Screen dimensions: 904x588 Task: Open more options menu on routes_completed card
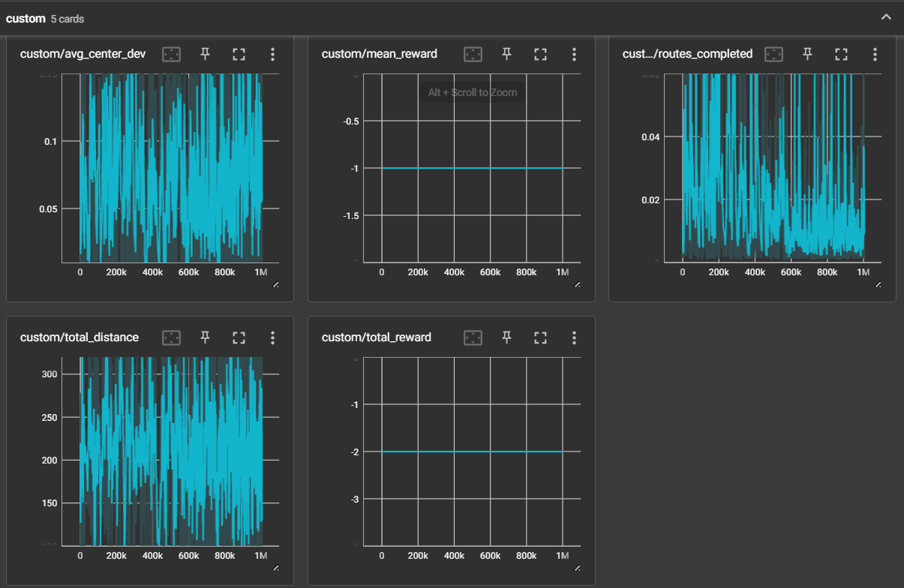(875, 54)
